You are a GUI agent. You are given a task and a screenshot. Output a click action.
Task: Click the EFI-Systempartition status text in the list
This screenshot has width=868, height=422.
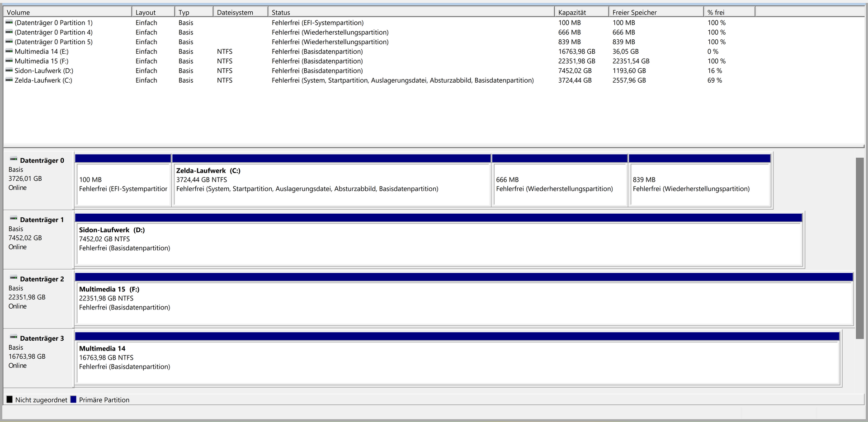[x=317, y=23]
